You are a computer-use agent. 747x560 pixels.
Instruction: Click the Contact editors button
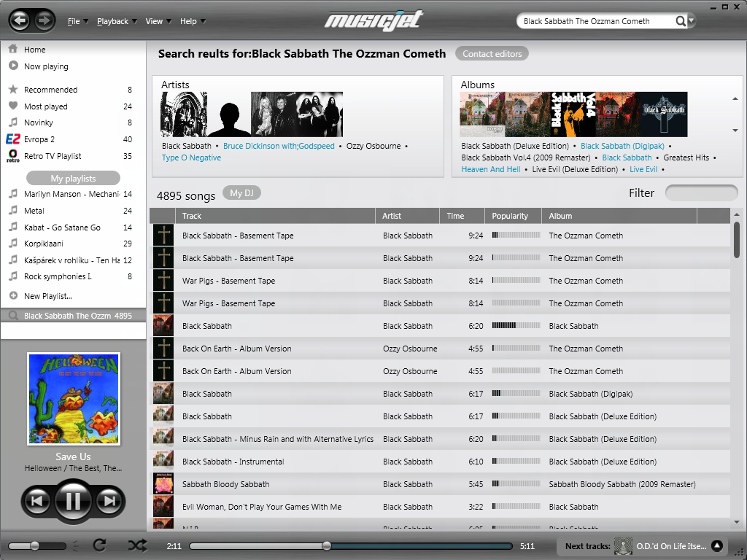(492, 54)
